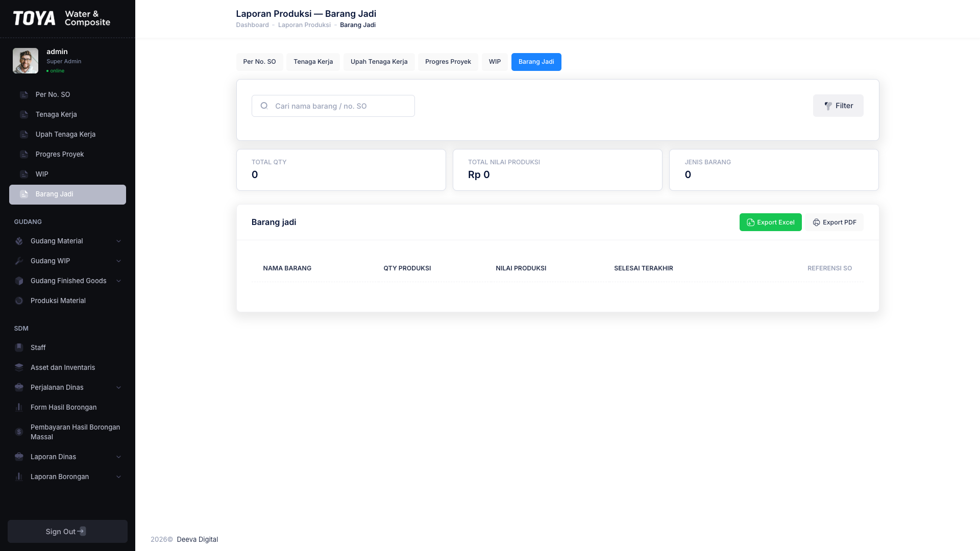The width and height of the screenshot is (980, 551).
Task: Sort by NILAI PRODUKSI column header
Action: [521, 268]
